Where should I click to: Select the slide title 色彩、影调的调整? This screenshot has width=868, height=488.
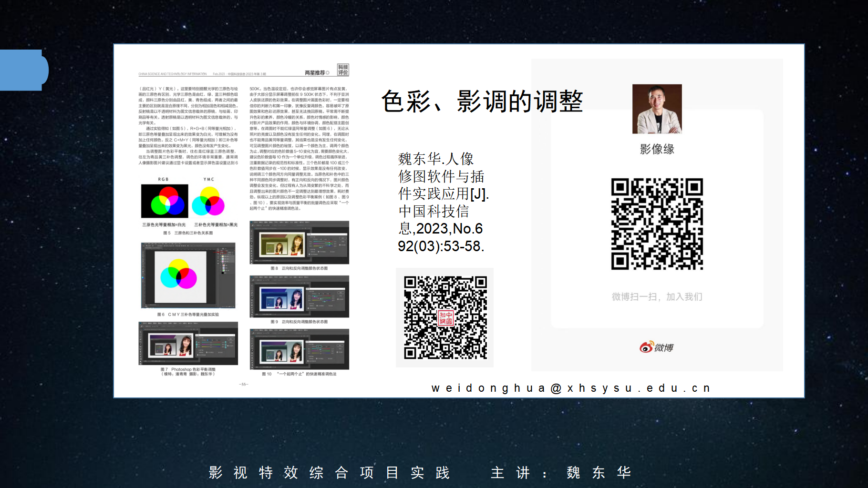(482, 101)
